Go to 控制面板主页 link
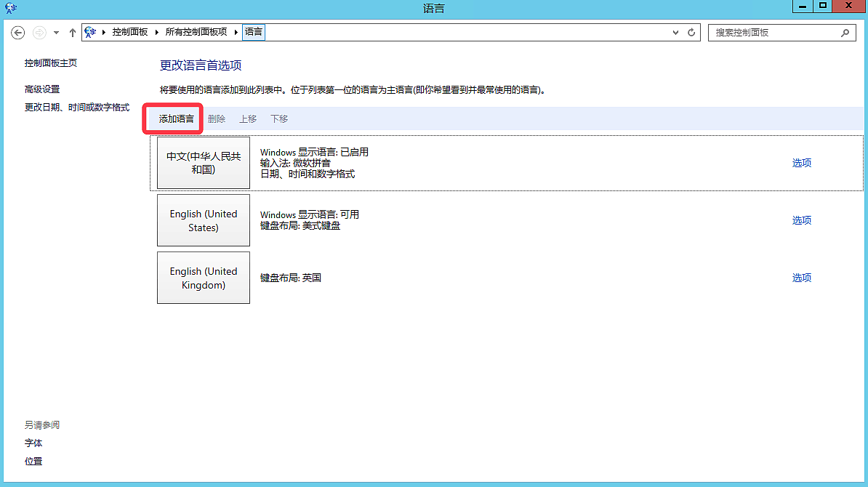This screenshot has height=487, width=868. pos(51,63)
